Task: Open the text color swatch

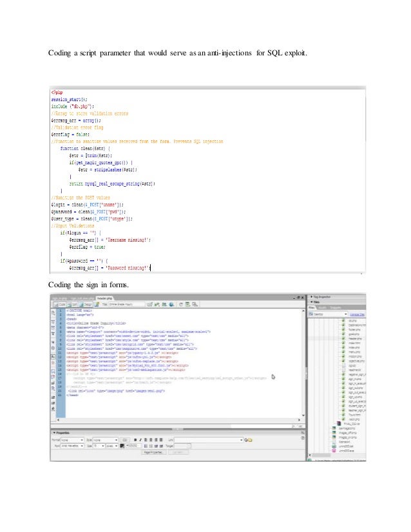Action: (122, 446)
